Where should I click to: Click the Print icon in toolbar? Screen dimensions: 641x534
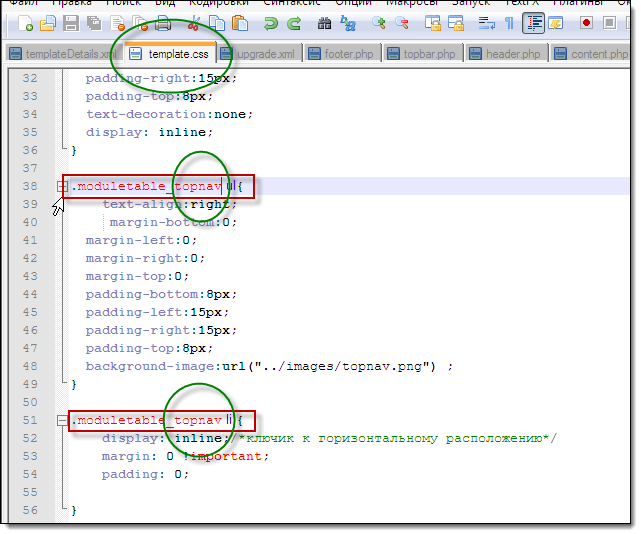(x=163, y=22)
